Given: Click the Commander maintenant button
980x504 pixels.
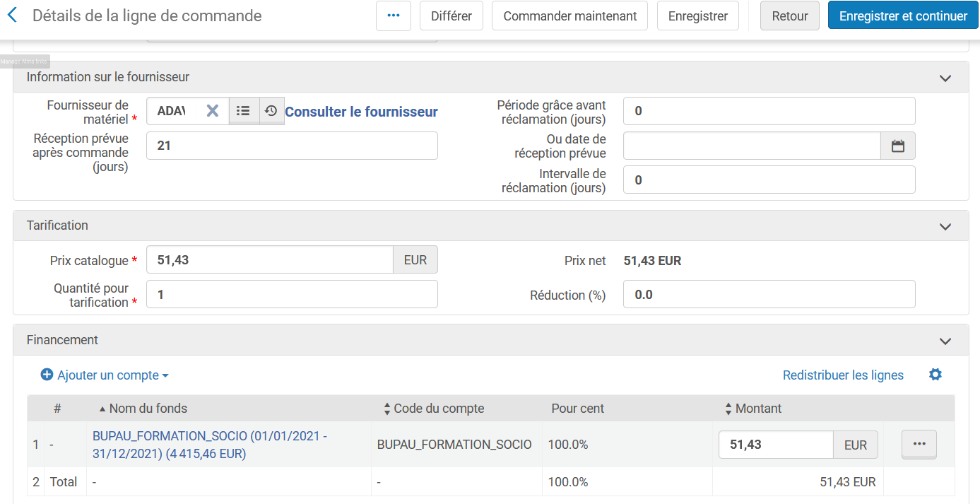Looking at the screenshot, I should tap(569, 16).
